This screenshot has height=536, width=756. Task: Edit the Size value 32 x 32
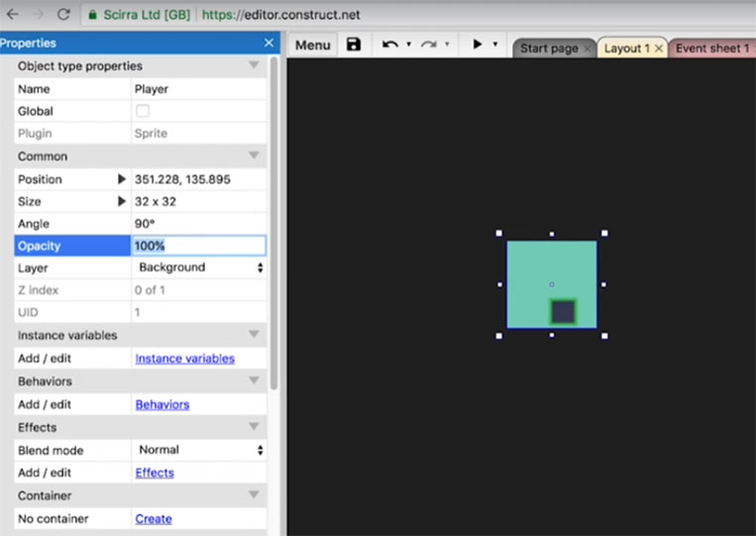point(198,201)
